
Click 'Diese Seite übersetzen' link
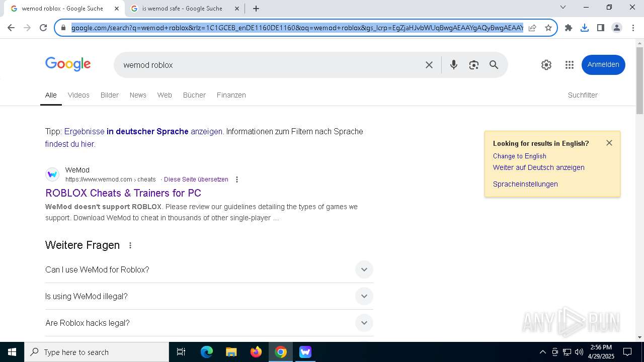pos(196,179)
